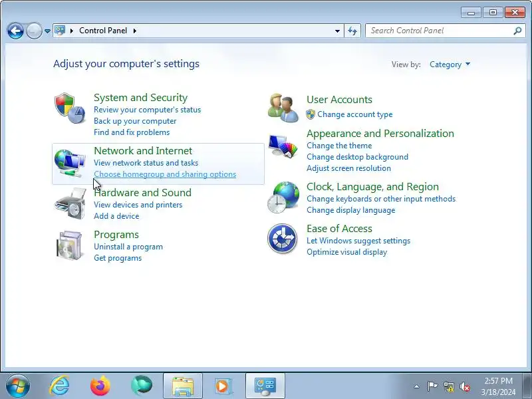532x399 pixels.
Task: Click the muted volume tray icon
Action: (x=464, y=386)
